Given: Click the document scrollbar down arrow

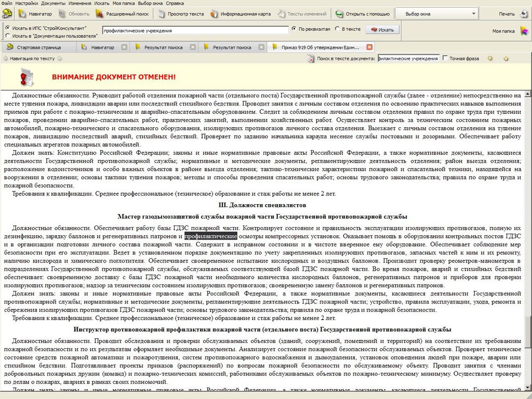Looking at the screenshot, I should [x=528, y=388].
